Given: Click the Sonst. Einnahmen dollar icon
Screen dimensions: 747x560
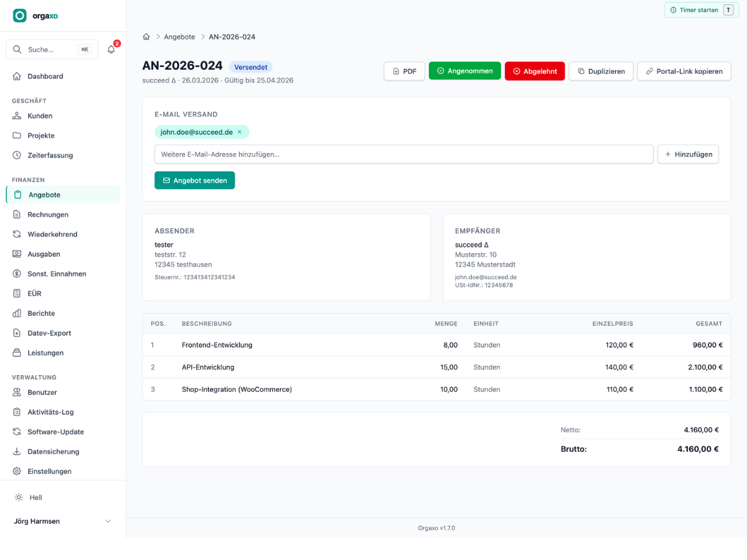Looking at the screenshot, I should tap(17, 274).
